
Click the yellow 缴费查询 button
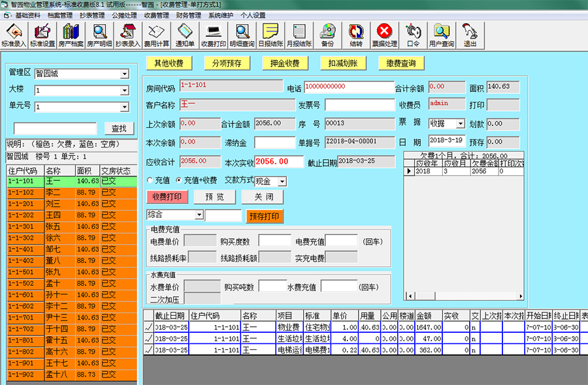(401, 63)
